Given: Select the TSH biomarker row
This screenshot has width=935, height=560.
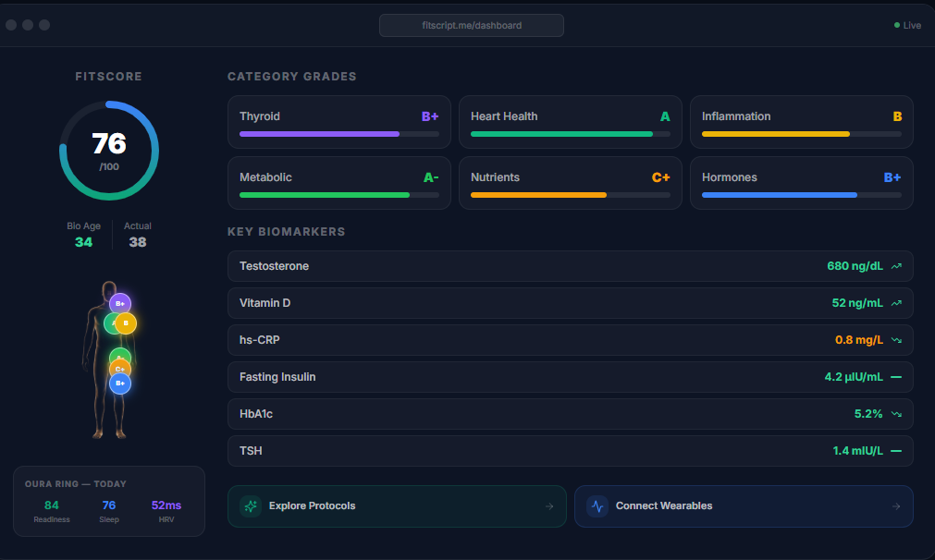Looking at the screenshot, I should [571, 451].
